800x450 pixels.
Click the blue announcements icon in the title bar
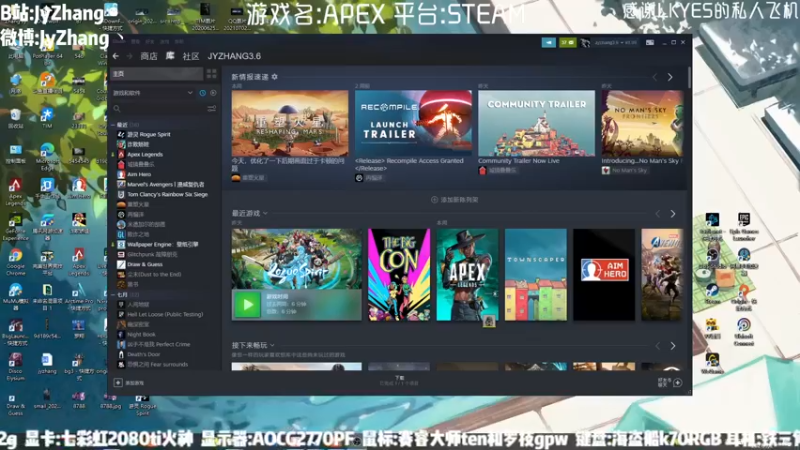(548, 43)
